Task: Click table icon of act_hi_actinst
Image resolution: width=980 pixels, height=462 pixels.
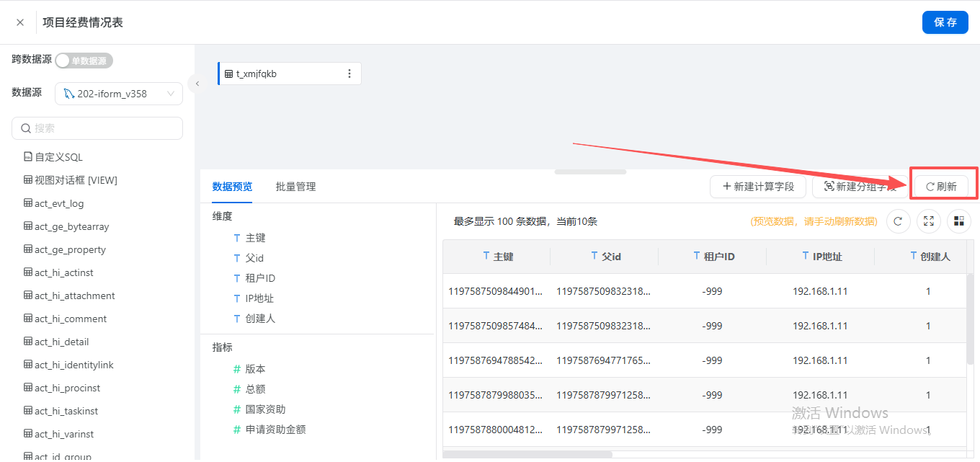Action: pos(28,272)
